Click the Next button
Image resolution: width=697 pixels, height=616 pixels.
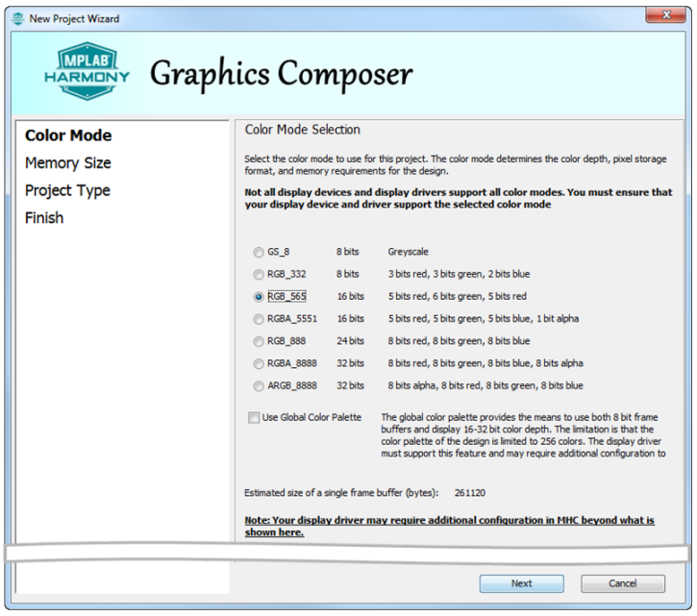[521, 583]
